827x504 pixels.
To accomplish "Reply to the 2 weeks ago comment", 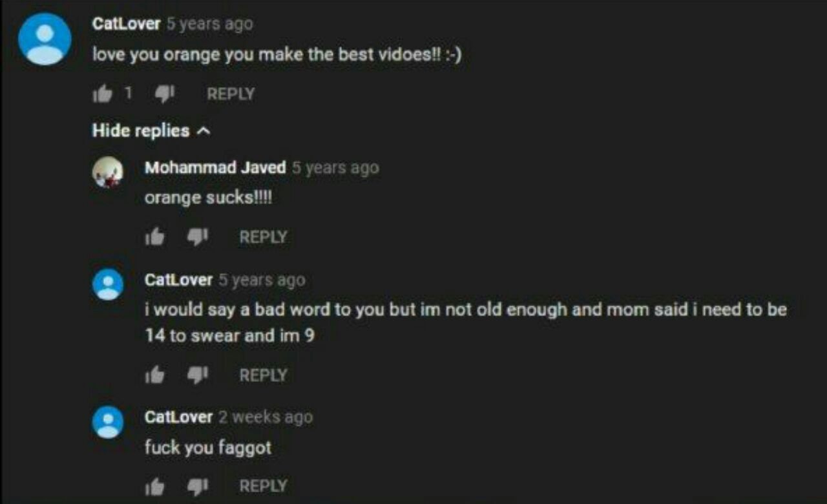I will pyautogui.click(x=263, y=486).
